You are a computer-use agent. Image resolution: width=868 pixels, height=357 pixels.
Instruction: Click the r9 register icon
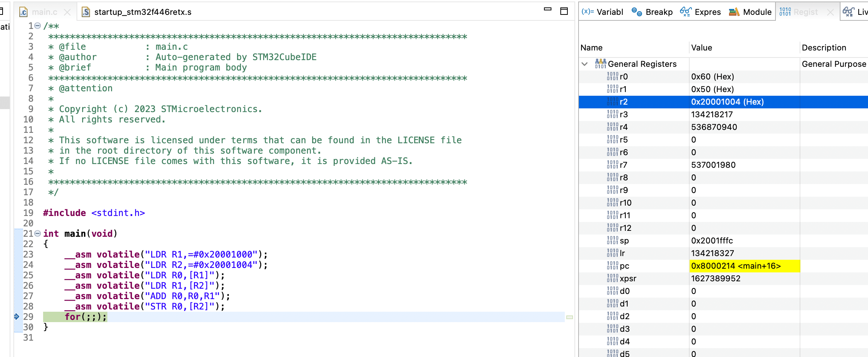[x=613, y=190]
